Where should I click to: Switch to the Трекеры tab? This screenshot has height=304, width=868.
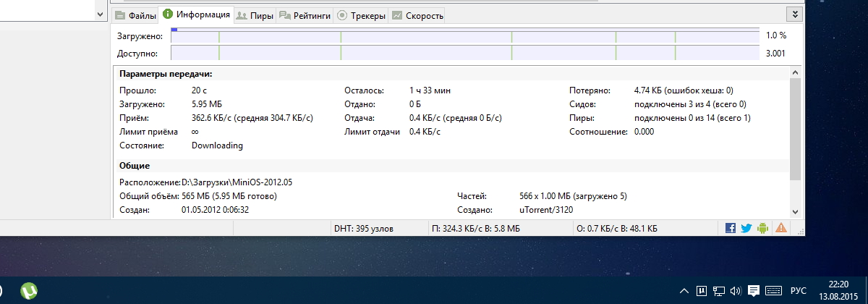click(x=361, y=14)
